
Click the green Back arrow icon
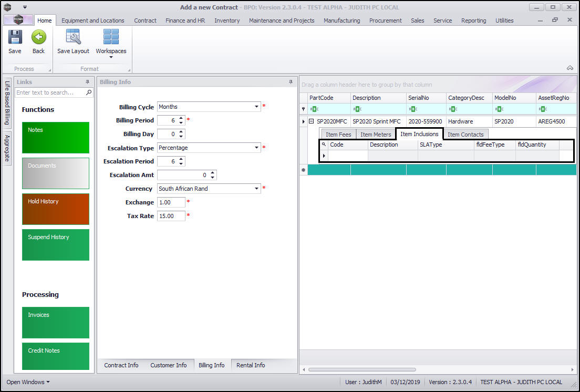(38, 37)
